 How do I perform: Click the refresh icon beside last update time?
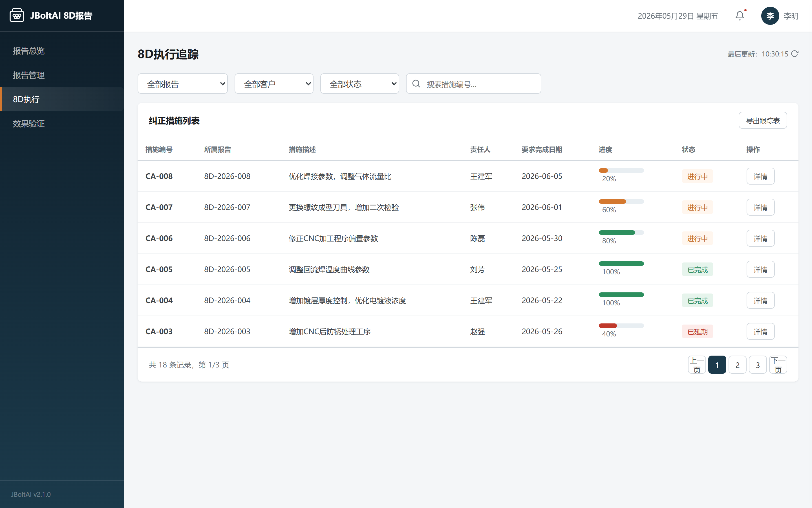tap(795, 54)
